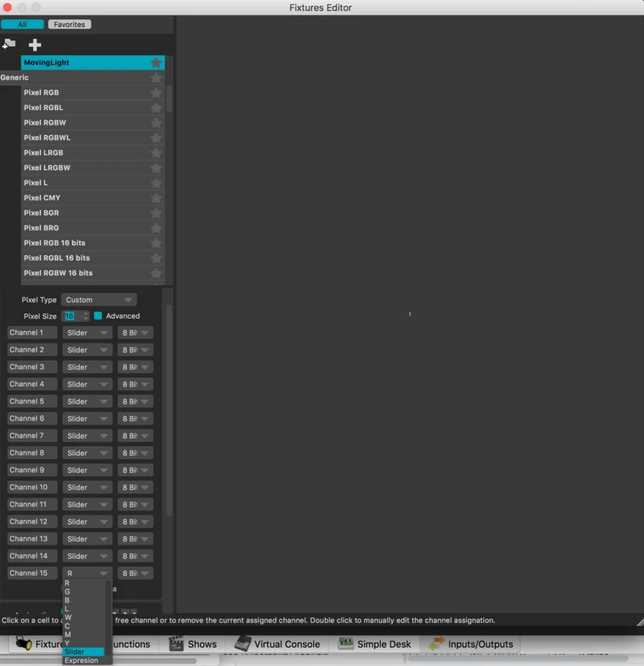Select the MovingLight fixture row
Screen dimensions: 644x666
[x=93, y=63]
